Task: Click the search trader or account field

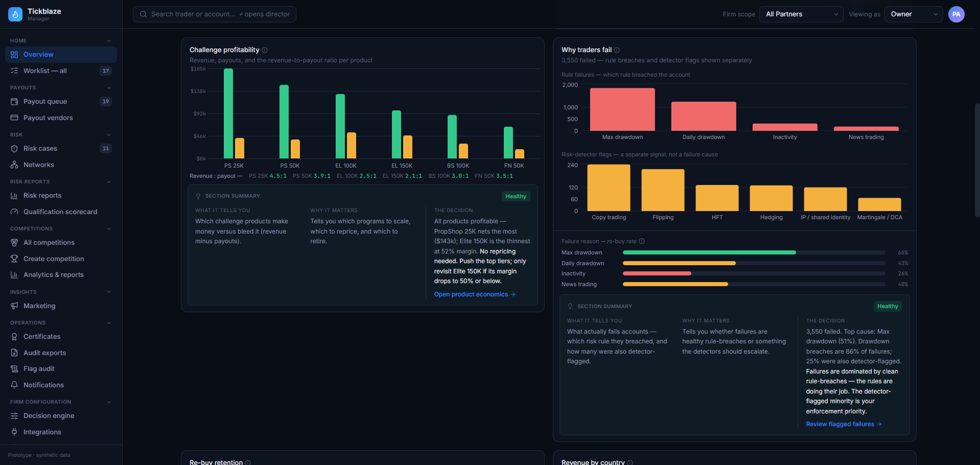Action: click(215, 14)
